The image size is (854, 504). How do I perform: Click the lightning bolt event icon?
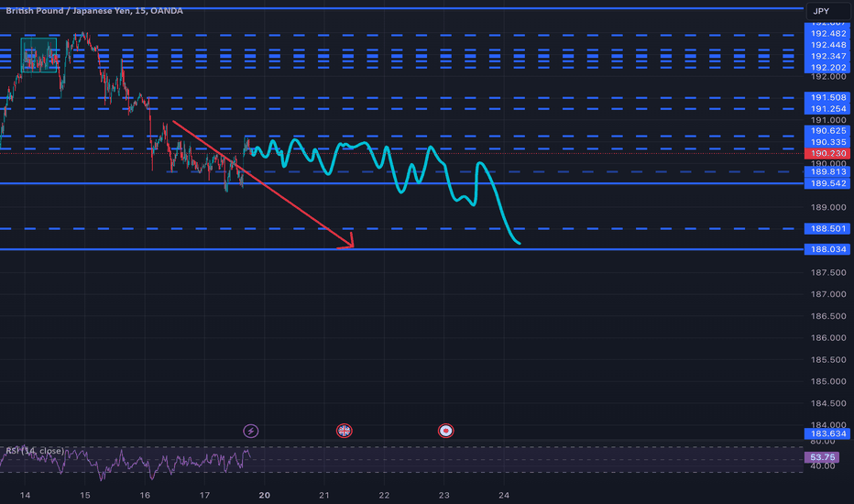pos(250,431)
